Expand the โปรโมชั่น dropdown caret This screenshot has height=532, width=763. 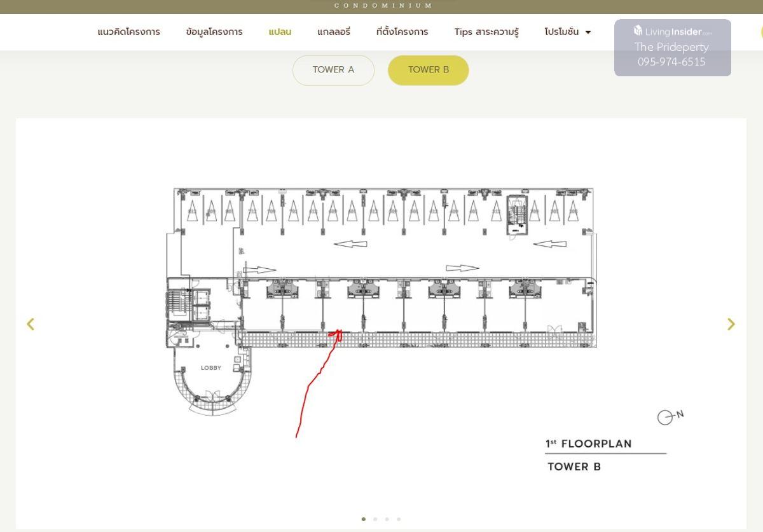tap(588, 32)
